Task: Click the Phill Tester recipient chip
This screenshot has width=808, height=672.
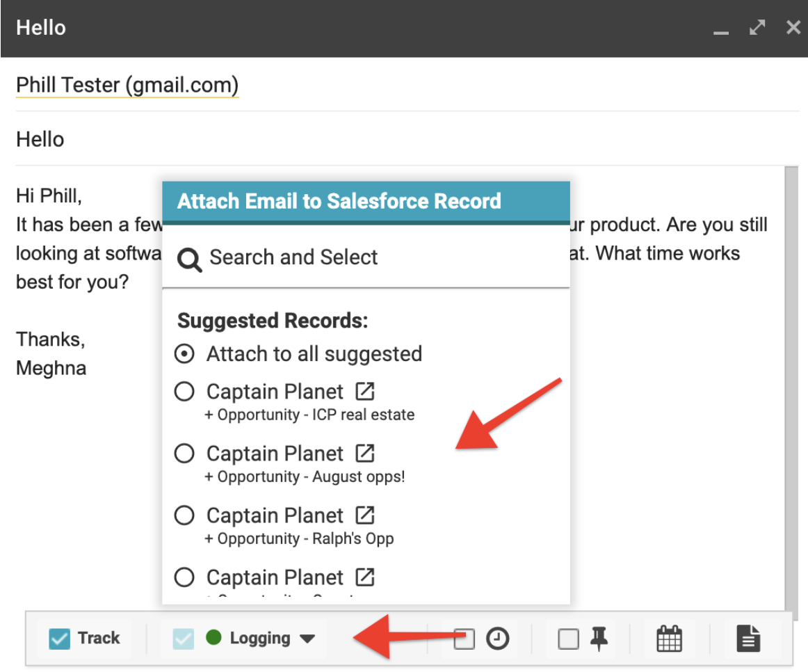Action: pyautogui.click(x=127, y=85)
